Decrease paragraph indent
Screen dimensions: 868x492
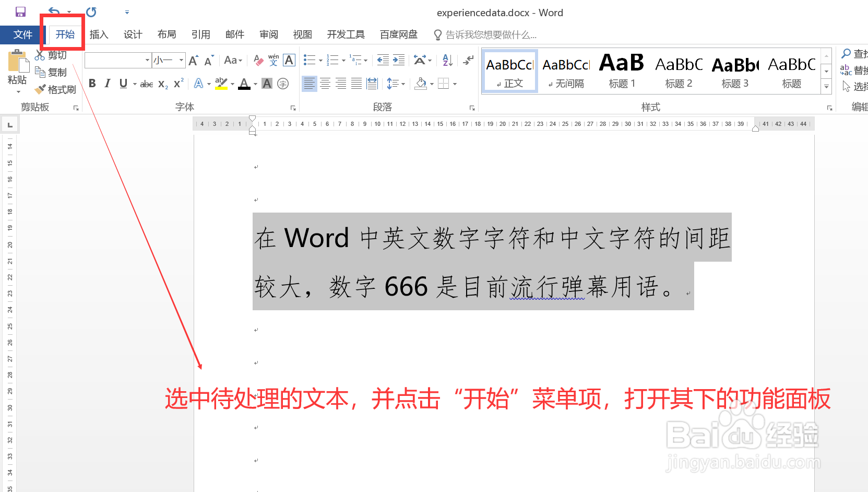click(x=383, y=60)
